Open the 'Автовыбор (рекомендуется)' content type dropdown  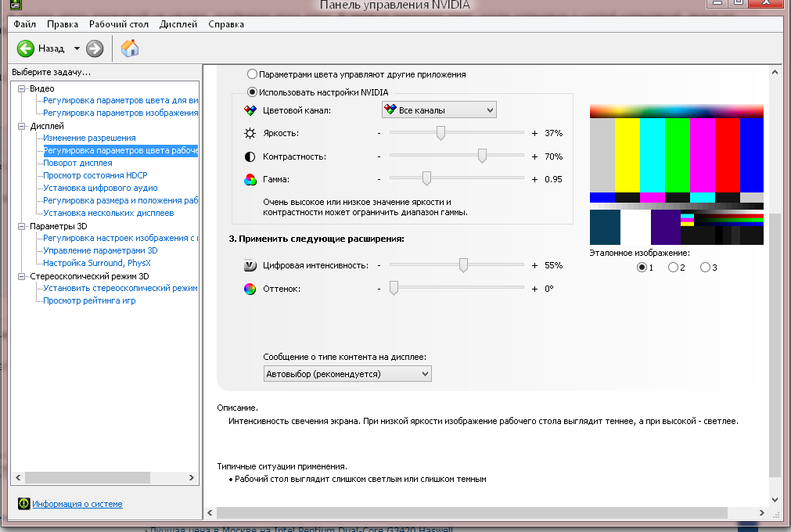(x=347, y=374)
